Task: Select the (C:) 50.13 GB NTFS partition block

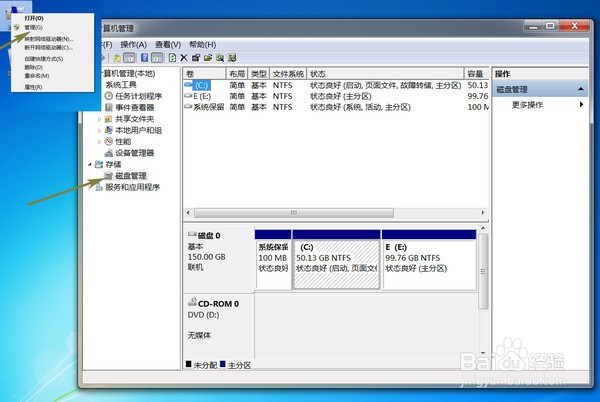Action: 336,260
